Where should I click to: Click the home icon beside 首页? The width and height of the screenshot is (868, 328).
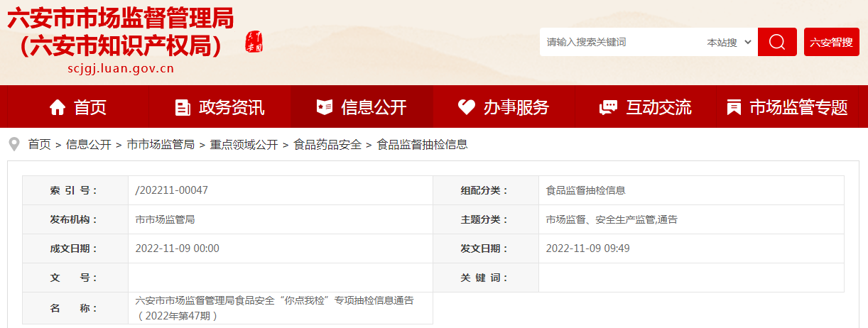(x=58, y=107)
